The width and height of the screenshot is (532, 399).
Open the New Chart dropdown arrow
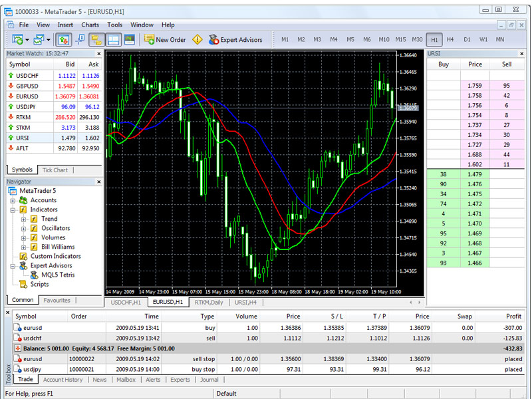(27, 40)
